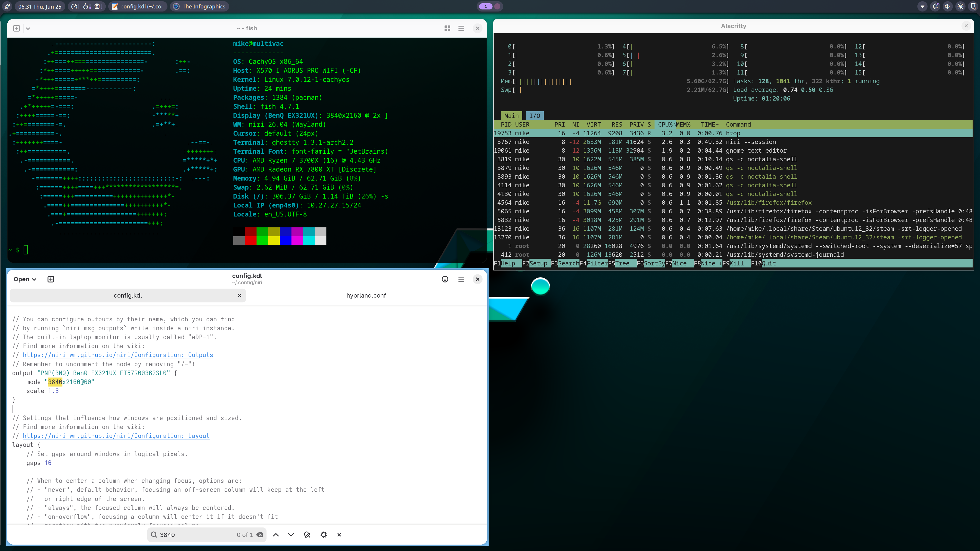Open document properties info icon in text editor
Image resolution: width=980 pixels, height=551 pixels.
[x=445, y=279]
